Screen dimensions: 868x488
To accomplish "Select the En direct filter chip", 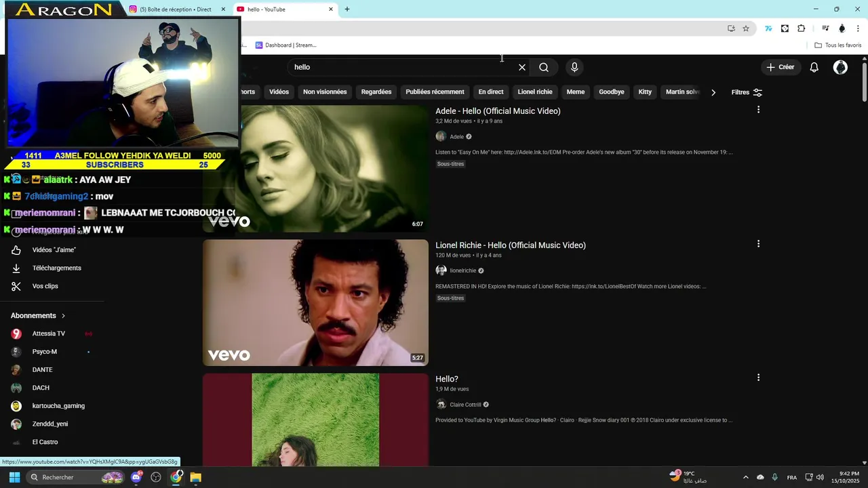I will click(491, 92).
